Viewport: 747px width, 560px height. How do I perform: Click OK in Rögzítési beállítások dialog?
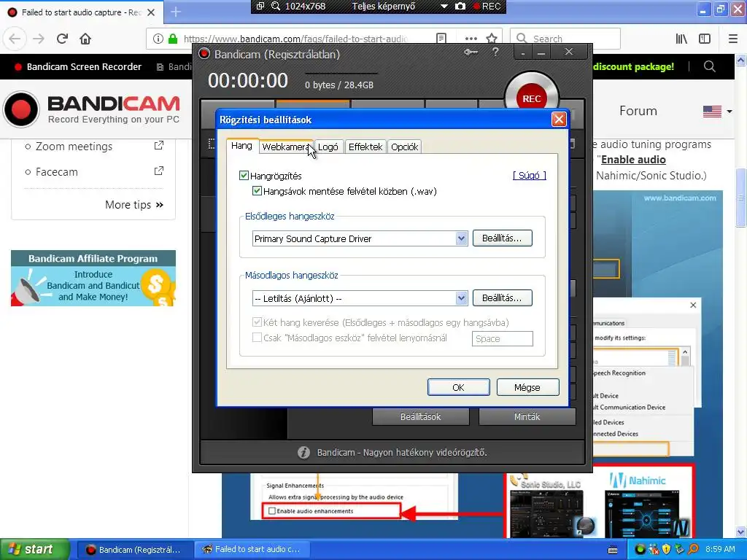[458, 387]
